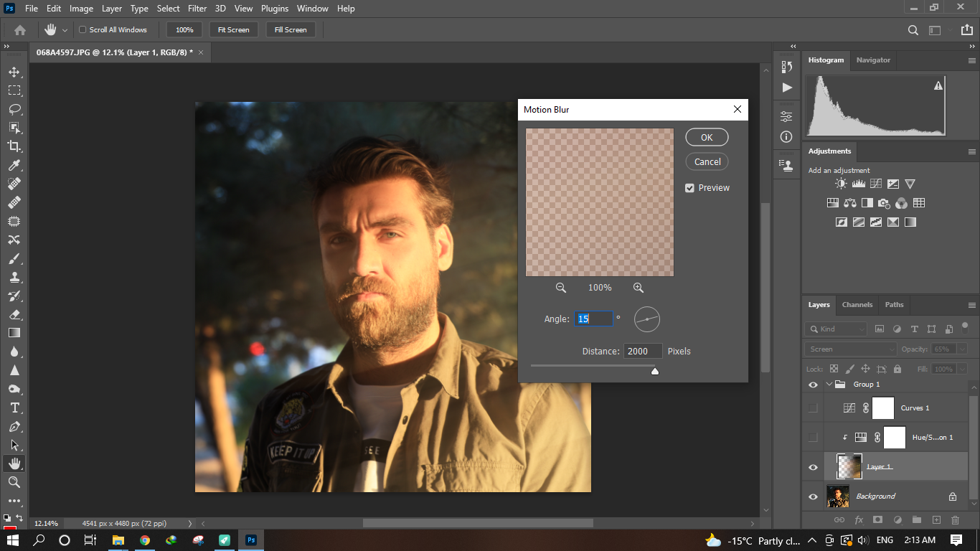Open the Adjustments panel menu
Image resolution: width=980 pixels, height=551 pixels.
[972, 151]
